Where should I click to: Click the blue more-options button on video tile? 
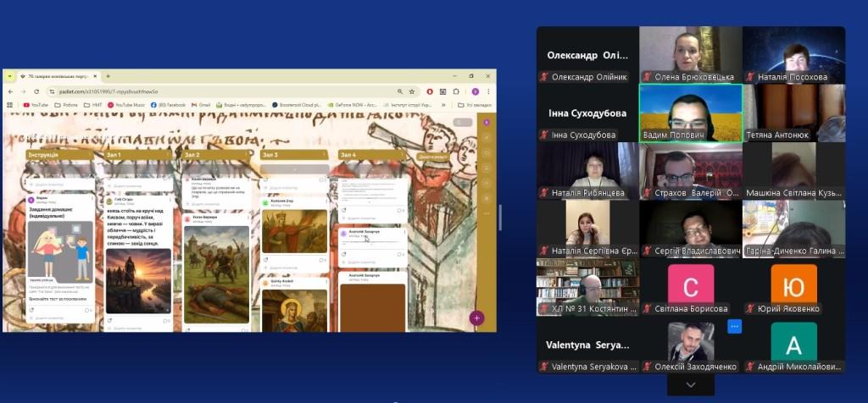click(x=734, y=326)
